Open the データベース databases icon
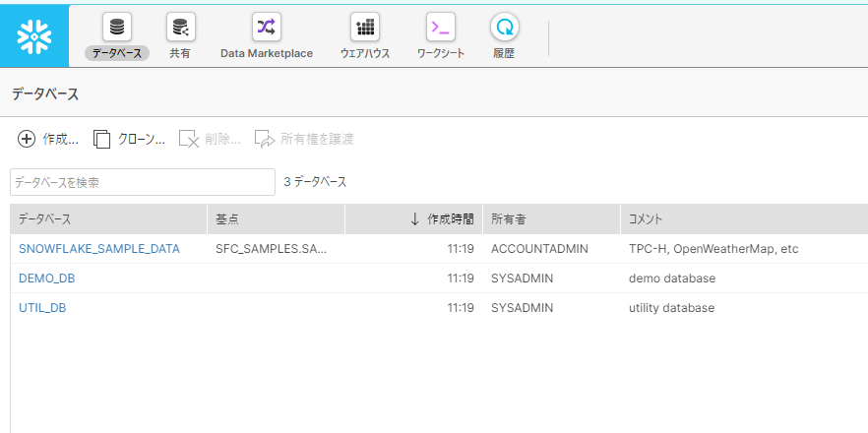Viewport: 868px width, 433px height. pos(117,27)
